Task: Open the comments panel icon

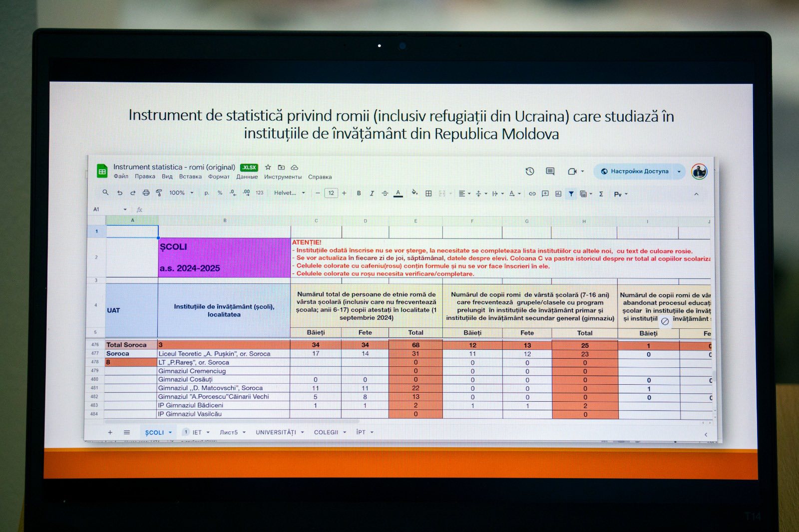Action: click(x=550, y=171)
